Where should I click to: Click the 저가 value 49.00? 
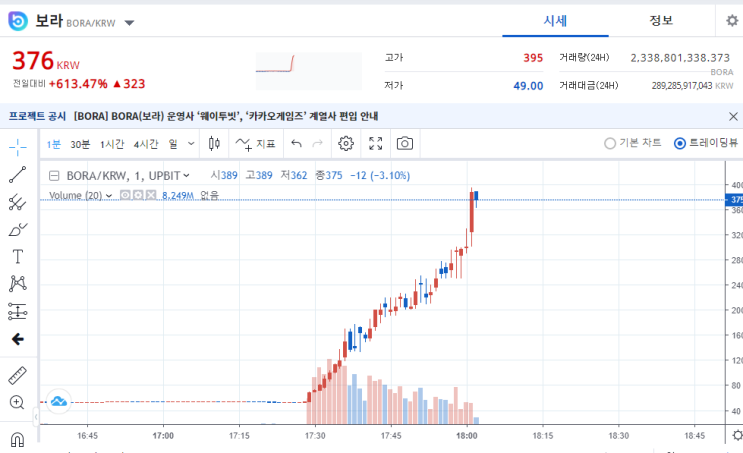[x=528, y=86]
